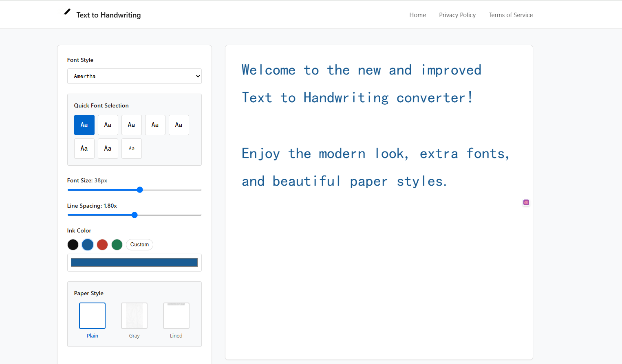Select the smallest quick font sample in bottom row
Viewport: 622px width, 364px height.
(132, 149)
